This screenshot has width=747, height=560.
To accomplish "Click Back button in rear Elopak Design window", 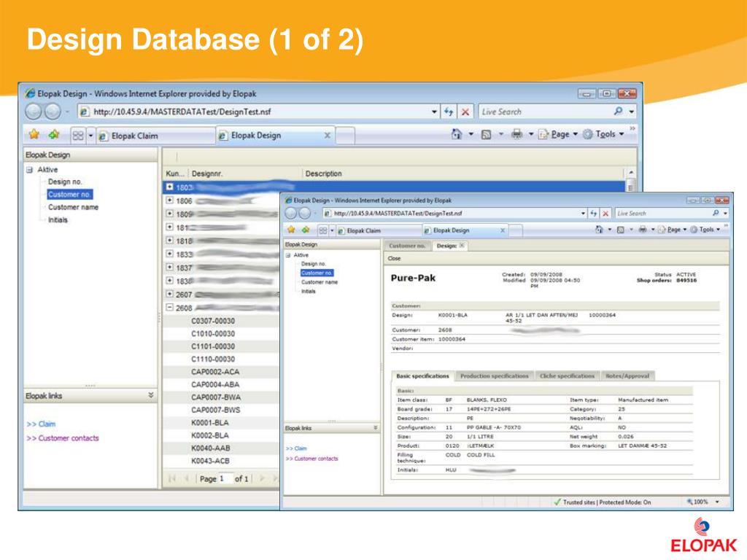I will 34,112.
